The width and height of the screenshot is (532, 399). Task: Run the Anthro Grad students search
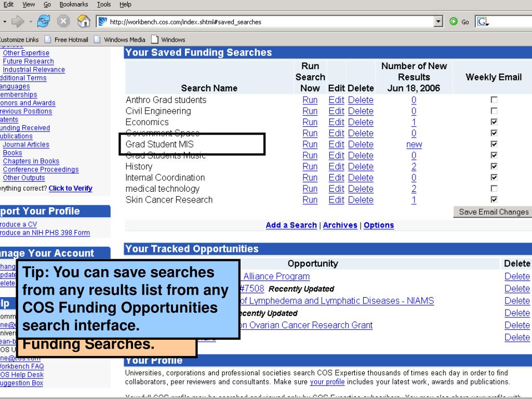[310, 100]
